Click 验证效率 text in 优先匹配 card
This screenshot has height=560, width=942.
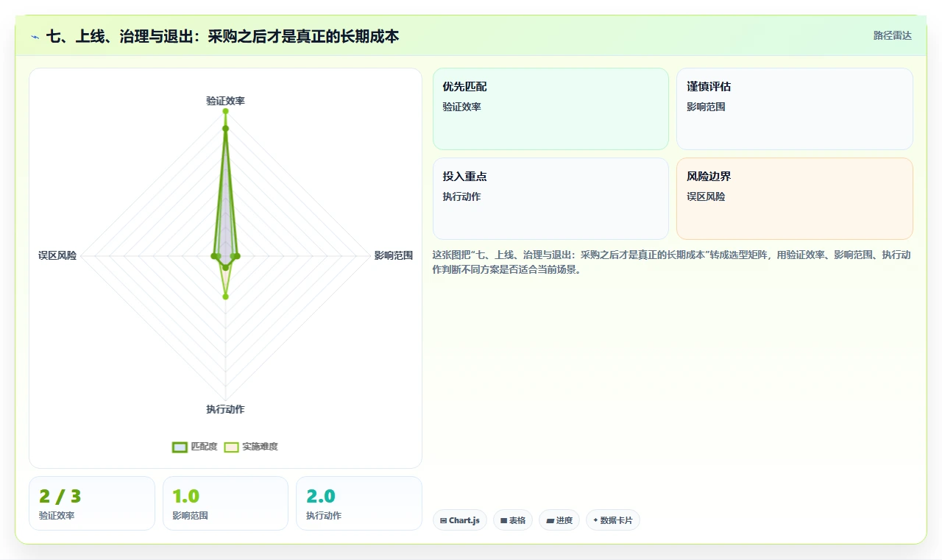point(461,107)
